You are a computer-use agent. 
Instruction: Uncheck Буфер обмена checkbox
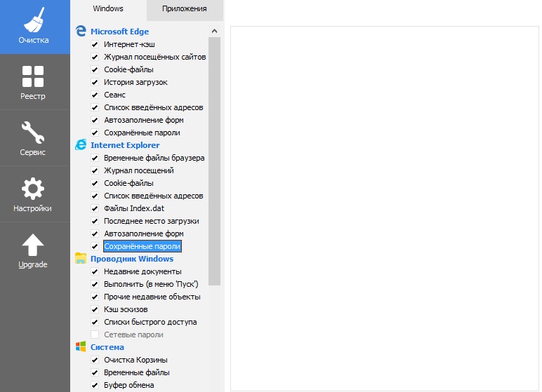point(95,385)
